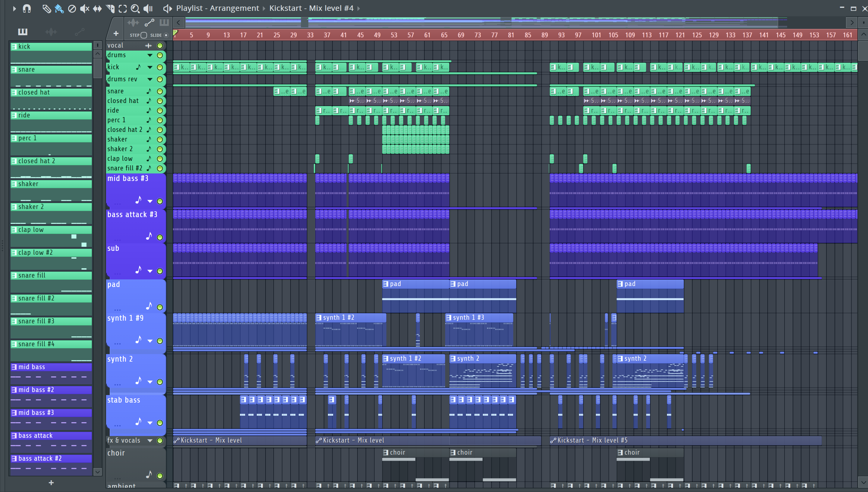Enable the STEP checkbox
Viewport: 868px width, 492px height.
pos(144,35)
